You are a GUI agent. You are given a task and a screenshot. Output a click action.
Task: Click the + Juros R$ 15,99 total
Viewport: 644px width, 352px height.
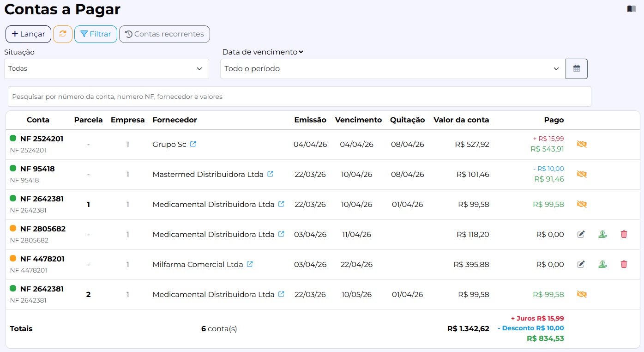pyautogui.click(x=537, y=318)
